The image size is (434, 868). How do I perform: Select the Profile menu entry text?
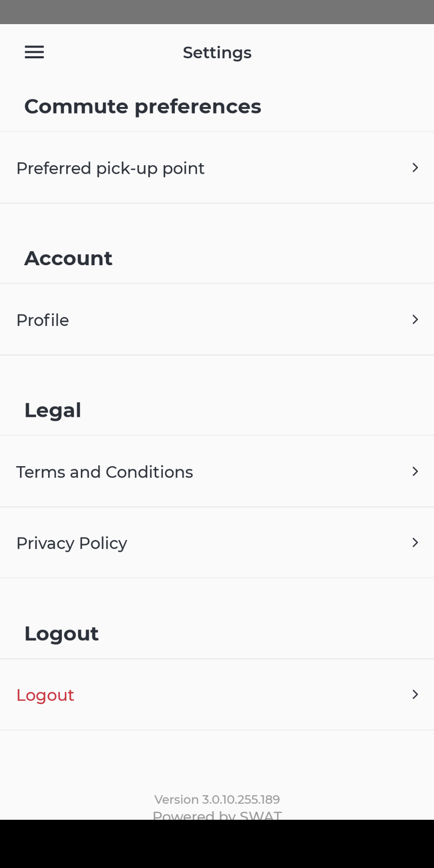tap(43, 320)
